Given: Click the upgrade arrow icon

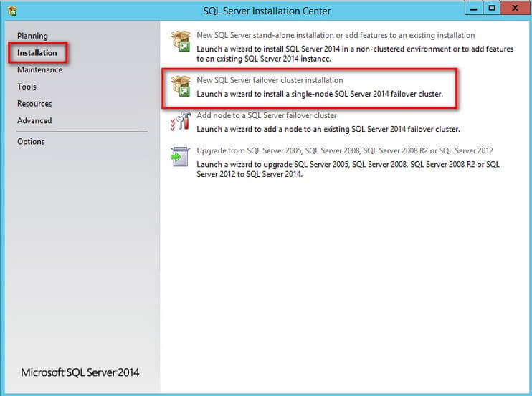Looking at the screenshot, I should 180,157.
